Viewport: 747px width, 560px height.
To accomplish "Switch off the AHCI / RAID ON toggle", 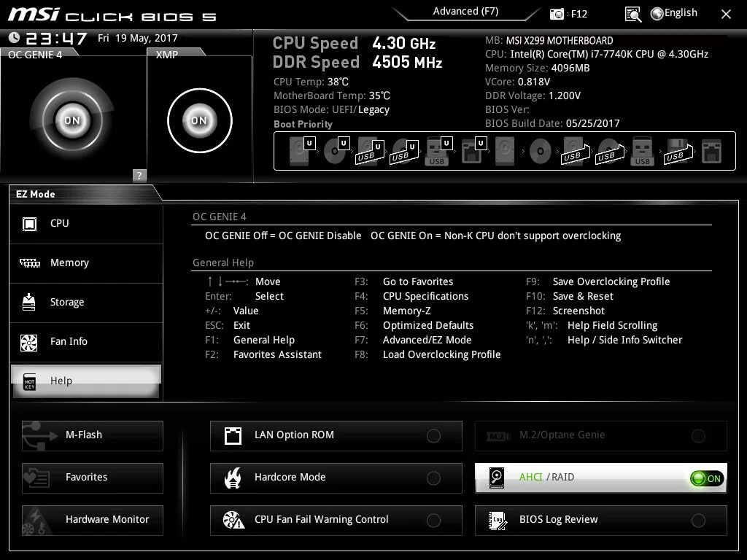I will pyautogui.click(x=707, y=478).
